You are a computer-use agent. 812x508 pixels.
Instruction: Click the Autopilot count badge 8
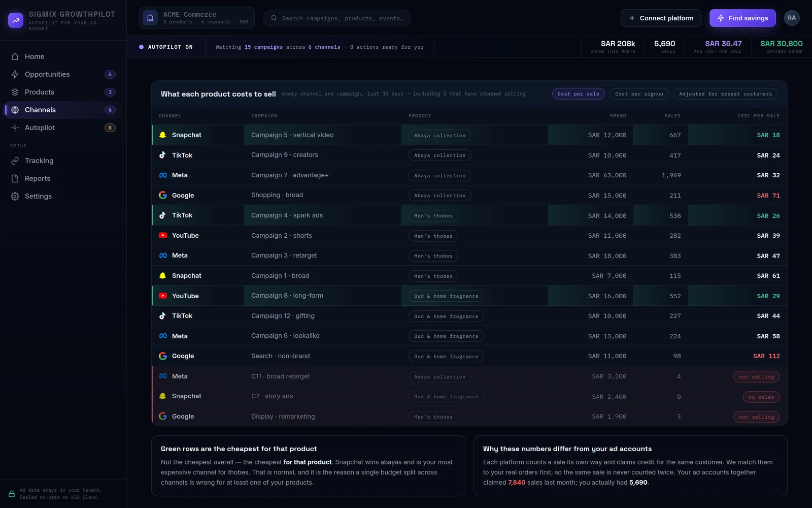pyautogui.click(x=110, y=128)
